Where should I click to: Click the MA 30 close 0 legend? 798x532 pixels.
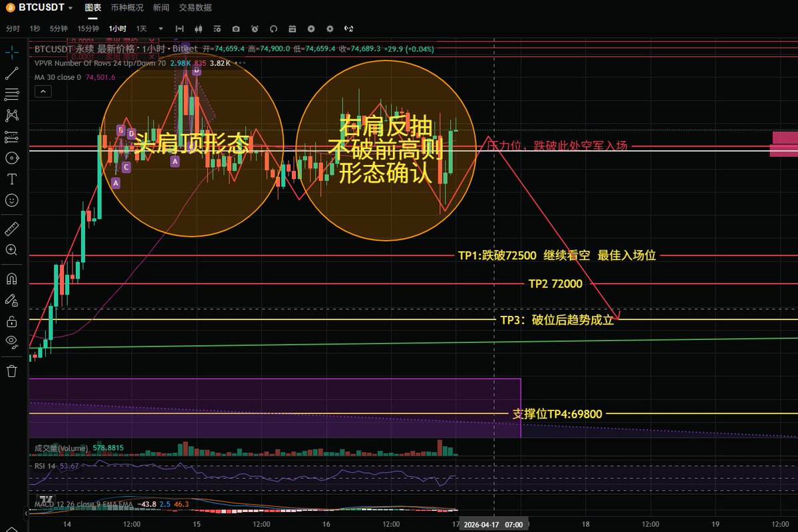coord(57,76)
